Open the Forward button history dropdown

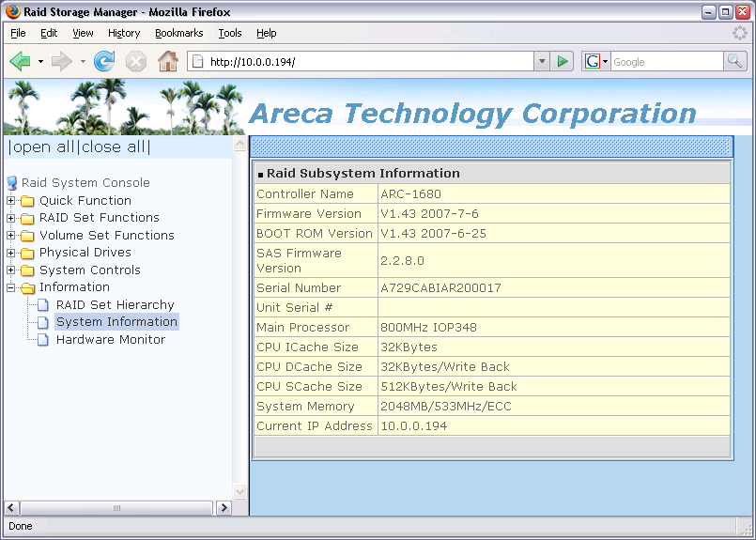tap(83, 61)
